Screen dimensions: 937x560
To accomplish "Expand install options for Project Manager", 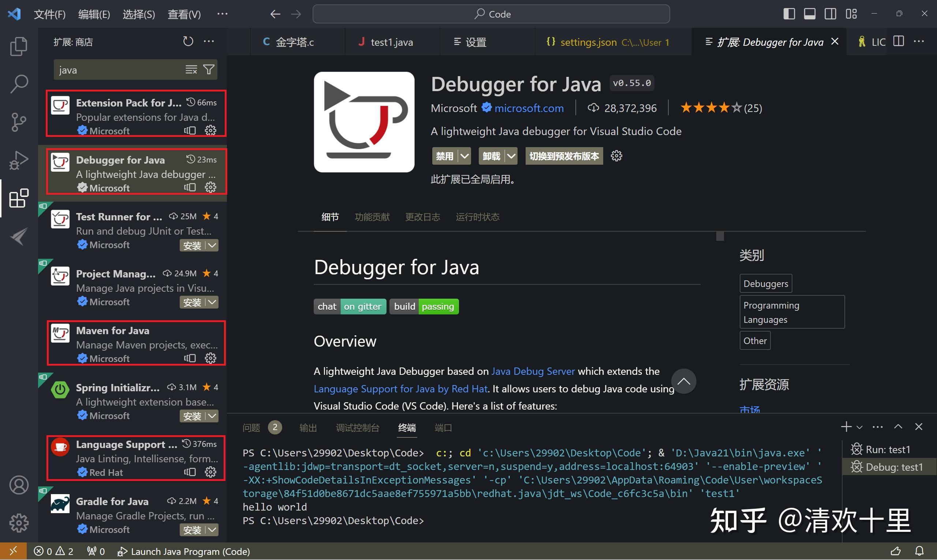I will pos(212,302).
